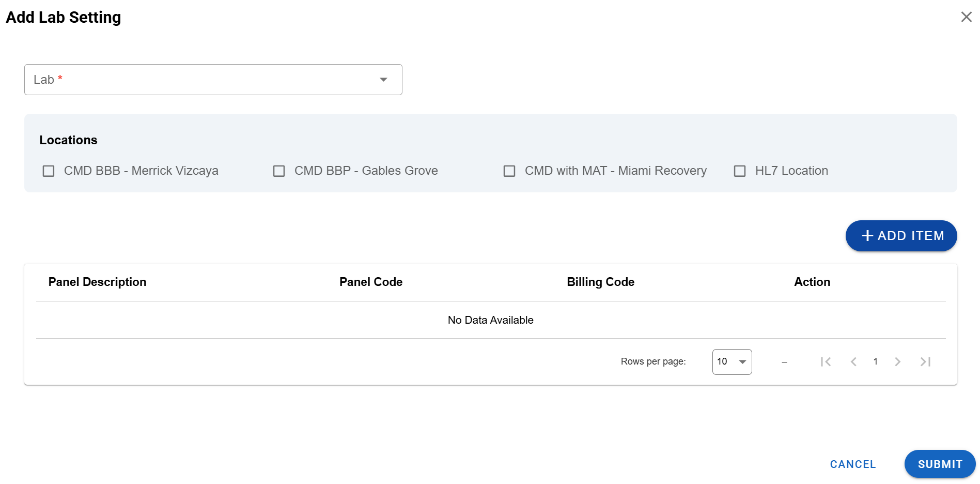Click the Lab dropdown arrow
The width and height of the screenshot is (980, 484).
click(x=383, y=79)
